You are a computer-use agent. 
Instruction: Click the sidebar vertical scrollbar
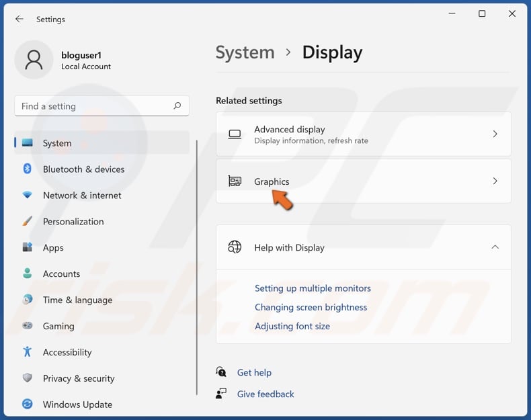click(197, 267)
